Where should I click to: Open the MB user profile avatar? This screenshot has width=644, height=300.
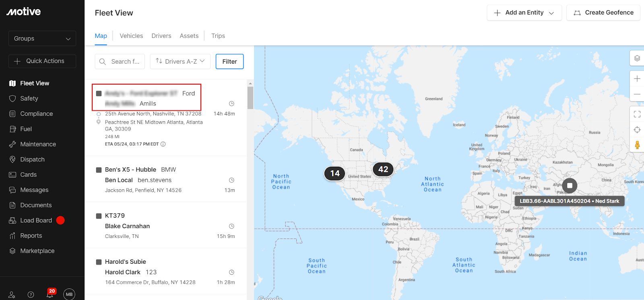tap(69, 294)
